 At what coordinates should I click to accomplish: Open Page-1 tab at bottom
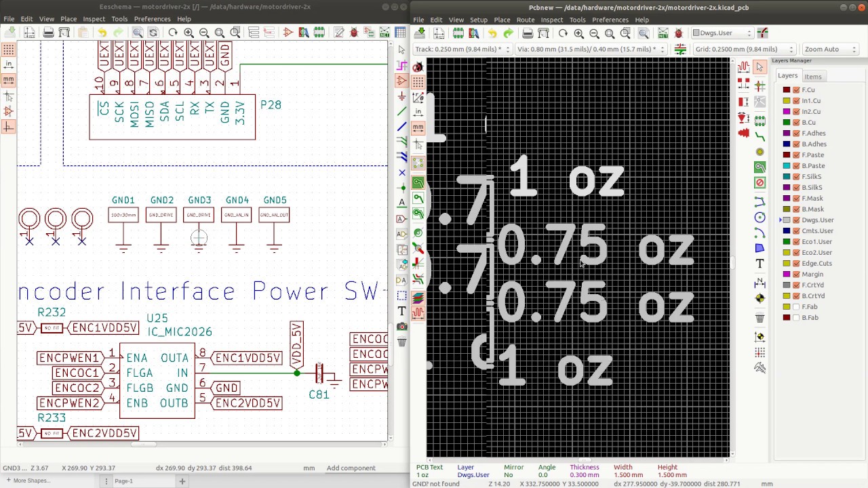click(x=123, y=481)
